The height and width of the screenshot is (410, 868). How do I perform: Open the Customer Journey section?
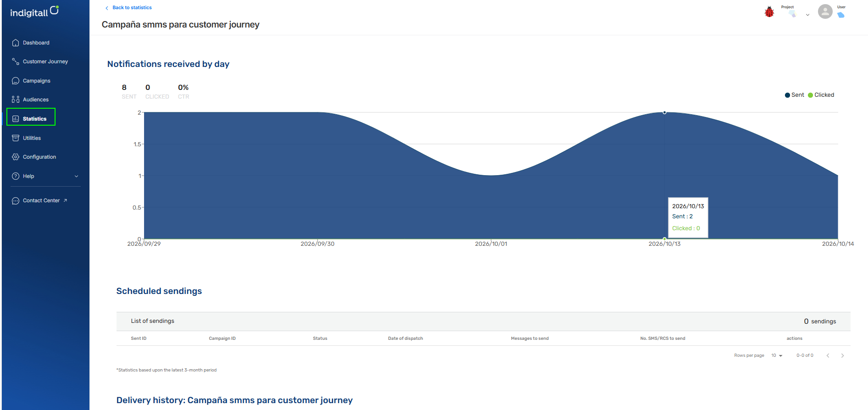point(45,61)
